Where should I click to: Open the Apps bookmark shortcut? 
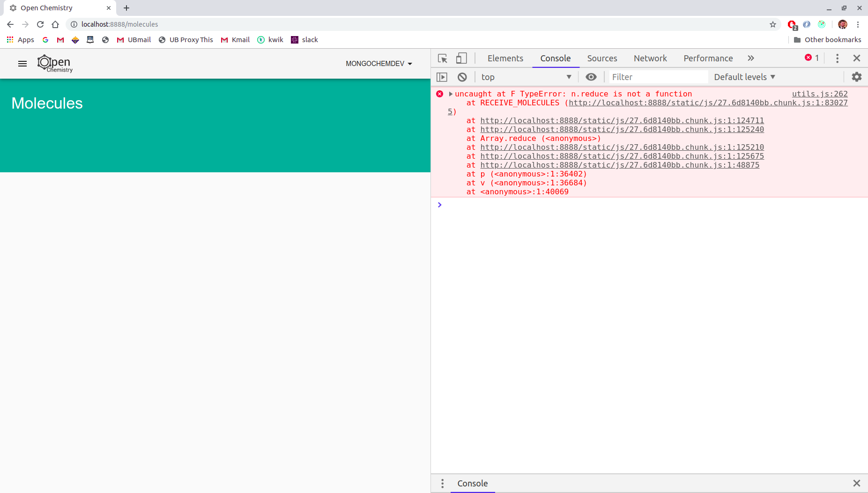(x=21, y=40)
